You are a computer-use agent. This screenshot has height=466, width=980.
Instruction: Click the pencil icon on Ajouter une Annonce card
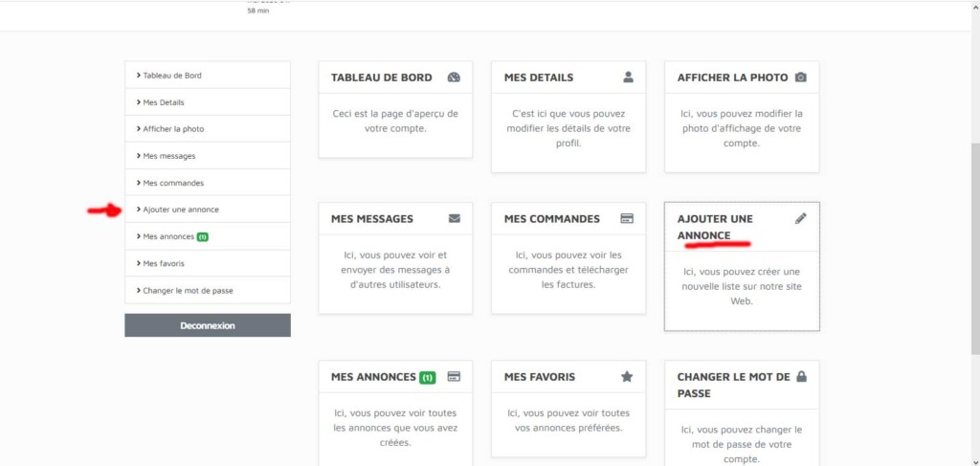(801, 218)
